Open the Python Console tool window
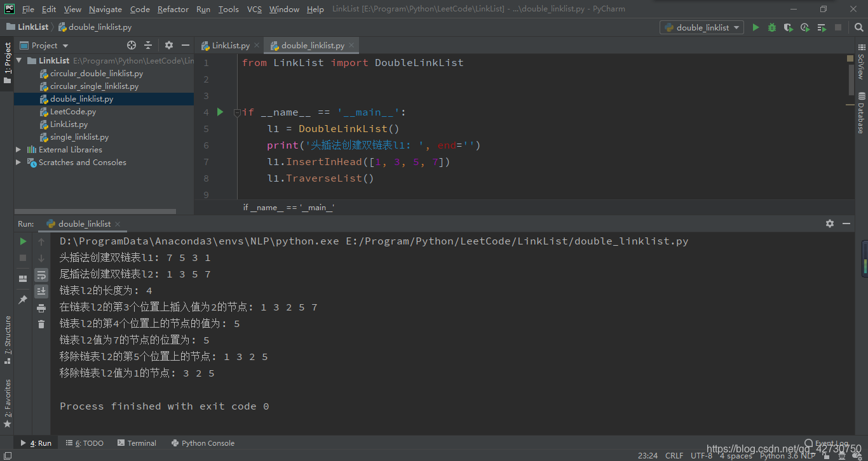The width and height of the screenshot is (868, 461). [203, 443]
